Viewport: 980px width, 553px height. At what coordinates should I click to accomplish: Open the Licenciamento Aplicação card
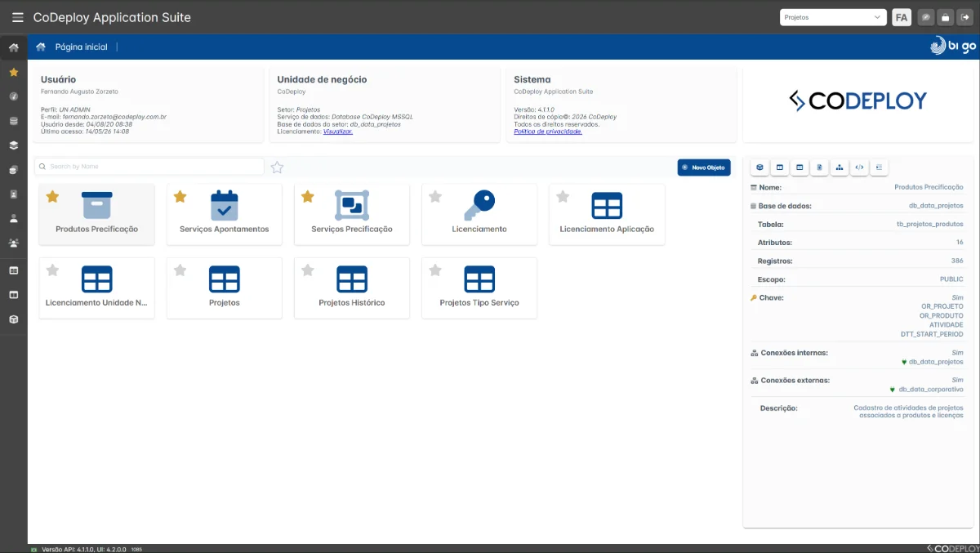[607, 214]
